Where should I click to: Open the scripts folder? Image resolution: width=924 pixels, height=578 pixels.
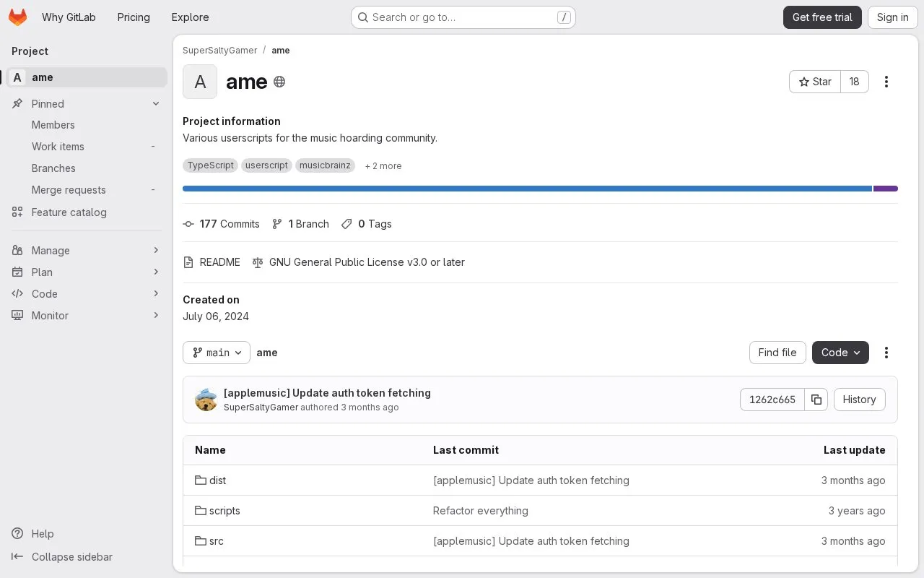225,511
